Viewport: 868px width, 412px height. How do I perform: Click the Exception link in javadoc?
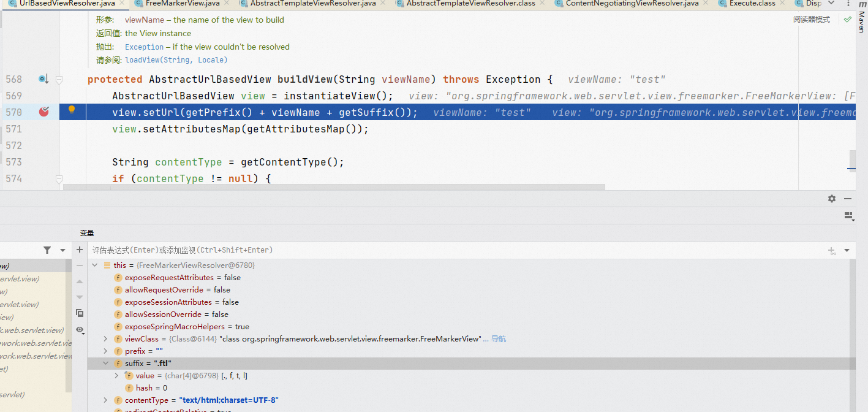145,47
